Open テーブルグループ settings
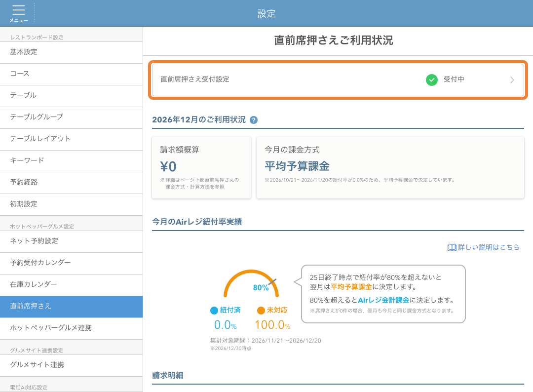Viewport: 533px width, 392px height. 72,118
